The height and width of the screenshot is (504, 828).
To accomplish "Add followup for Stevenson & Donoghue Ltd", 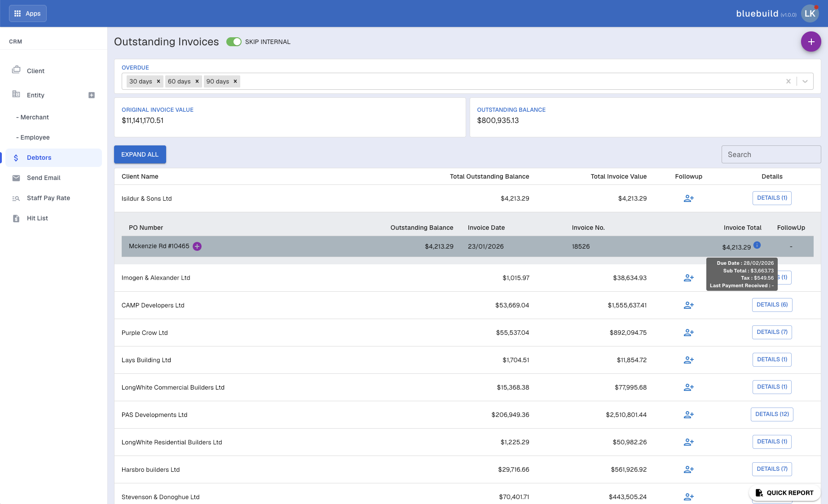I will click(x=689, y=497).
